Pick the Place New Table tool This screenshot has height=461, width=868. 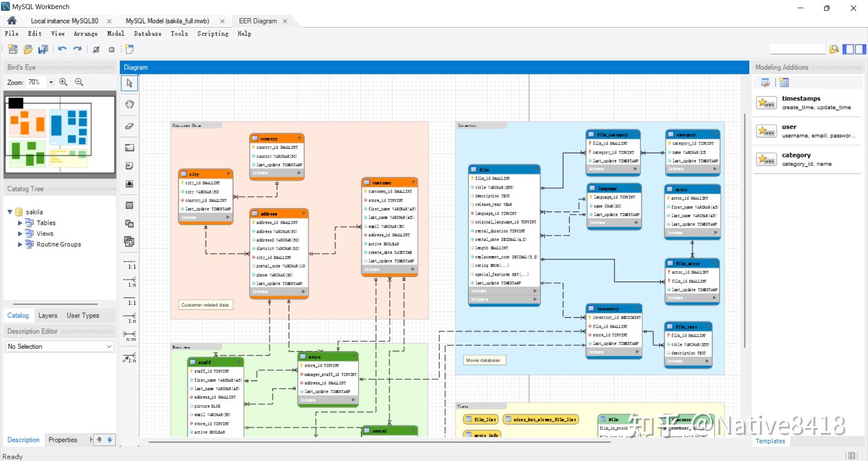(x=129, y=205)
